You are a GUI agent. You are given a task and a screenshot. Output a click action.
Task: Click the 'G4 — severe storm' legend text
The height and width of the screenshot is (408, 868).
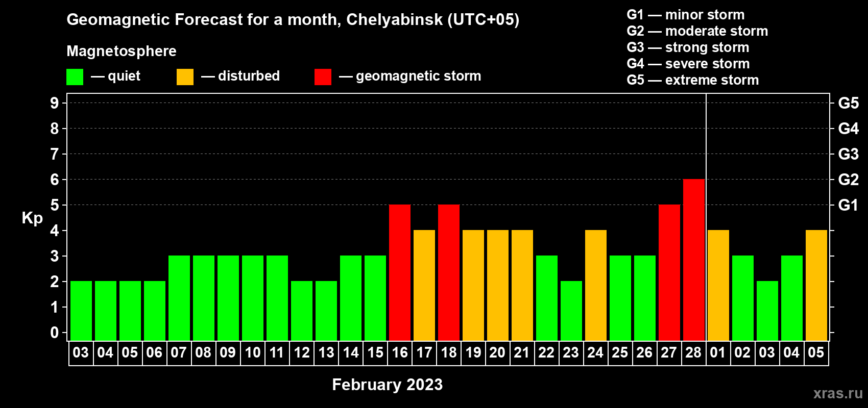point(688,64)
